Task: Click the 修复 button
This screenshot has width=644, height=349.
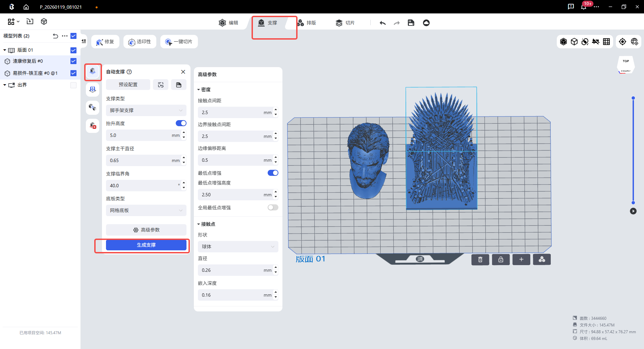Action: click(105, 42)
